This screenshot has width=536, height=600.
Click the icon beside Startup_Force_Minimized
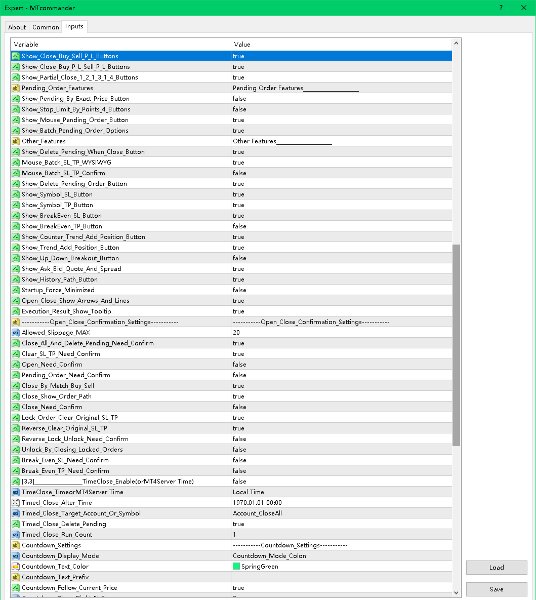click(16, 290)
